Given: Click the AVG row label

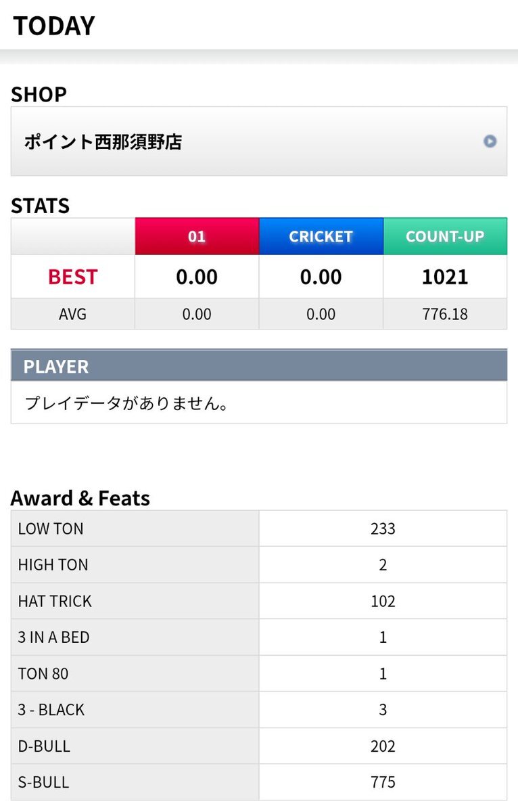Looking at the screenshot, I should coord(72,314).
